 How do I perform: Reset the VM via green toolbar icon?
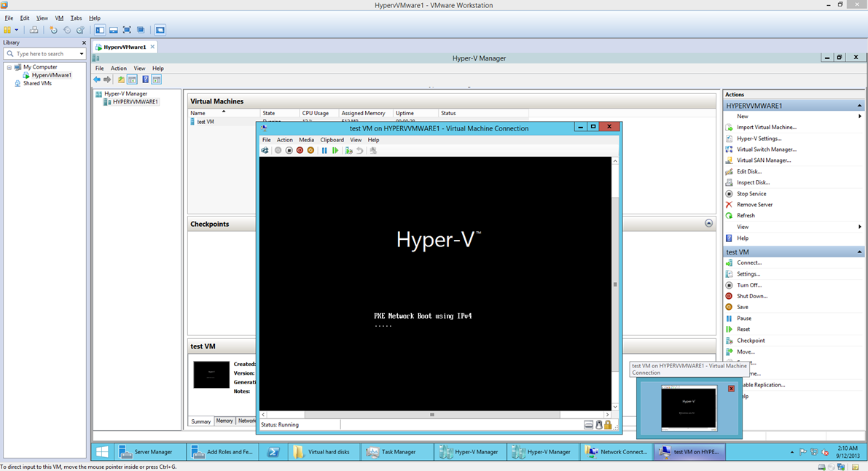tap(335, 150)
